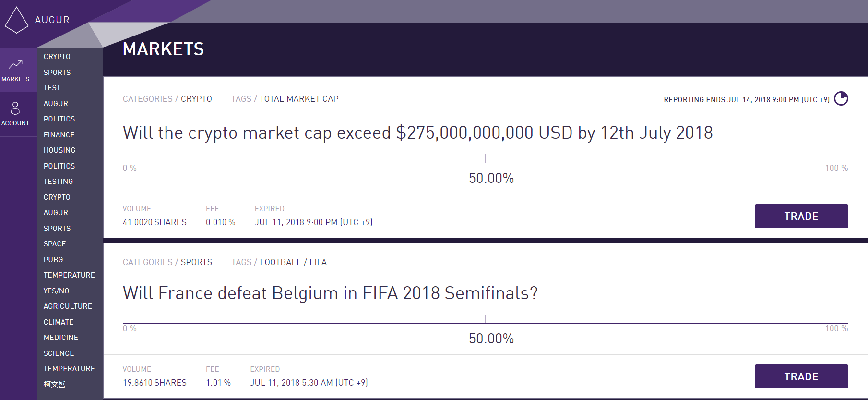The height and width of the screenshot is (400, 868).
Task: Open the crypto market cap market title
Action: tap(417, 133)
